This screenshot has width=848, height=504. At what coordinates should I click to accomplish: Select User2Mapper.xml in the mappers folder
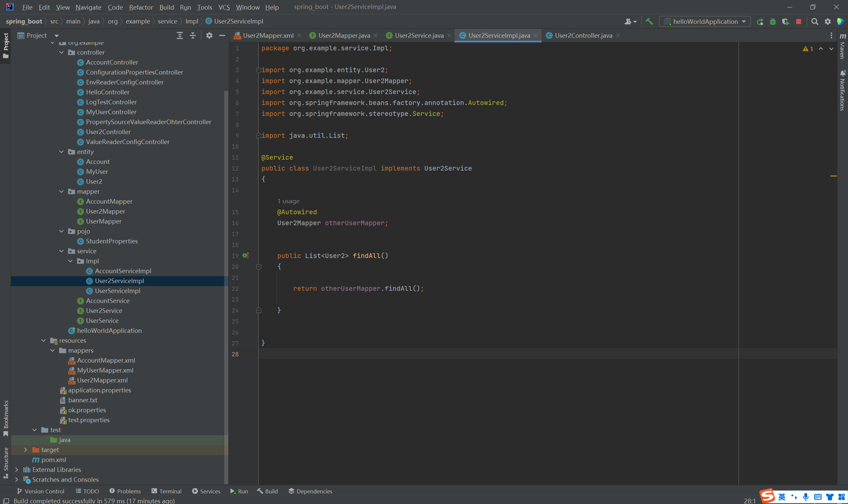click(102, 380)
